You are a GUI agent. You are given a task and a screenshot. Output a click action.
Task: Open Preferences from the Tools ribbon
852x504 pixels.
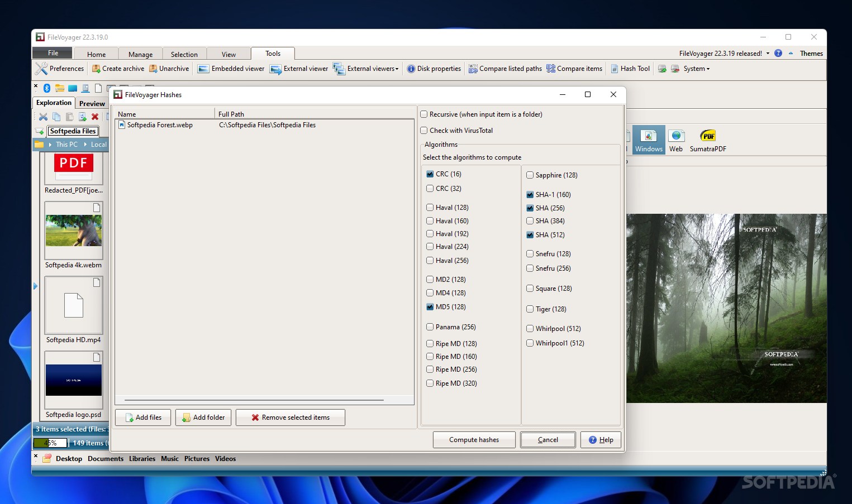[x=59, y=69]
